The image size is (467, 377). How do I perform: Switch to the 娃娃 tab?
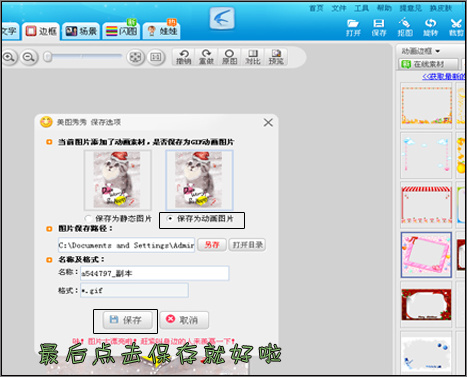pos(162,32)
